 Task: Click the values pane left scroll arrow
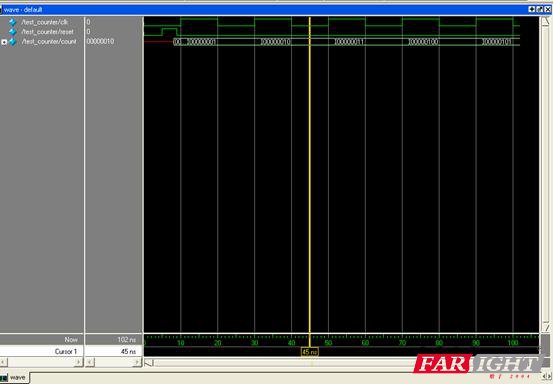(90, 362)
